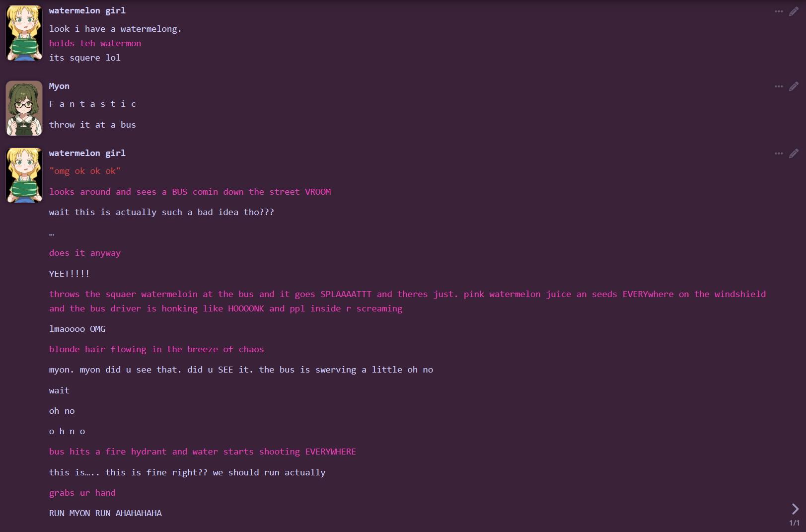Open Myon's avatar with glasses
The width and height of the screenshot is (806, 532).
tap(24, 108)
